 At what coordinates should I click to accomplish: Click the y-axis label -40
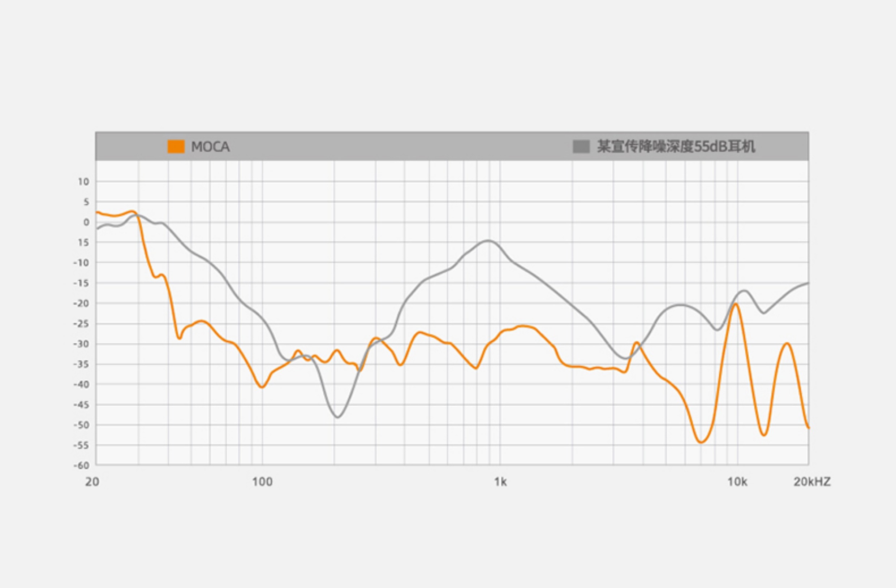[81, 385]
